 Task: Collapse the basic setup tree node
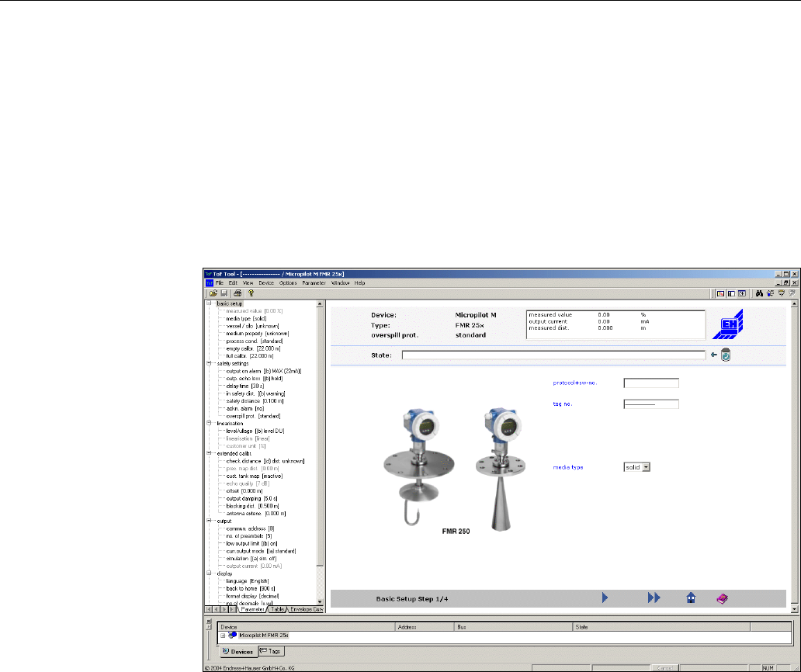tap(209, 303)
